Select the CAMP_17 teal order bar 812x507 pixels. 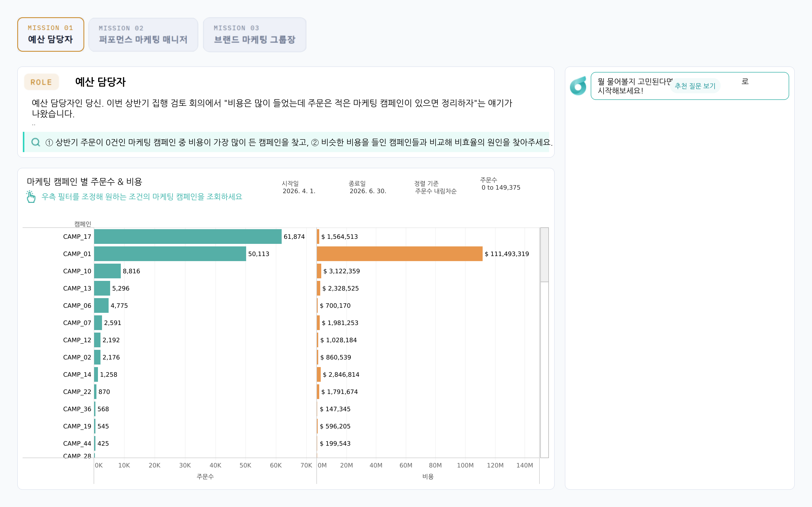(x=188, y=237)
